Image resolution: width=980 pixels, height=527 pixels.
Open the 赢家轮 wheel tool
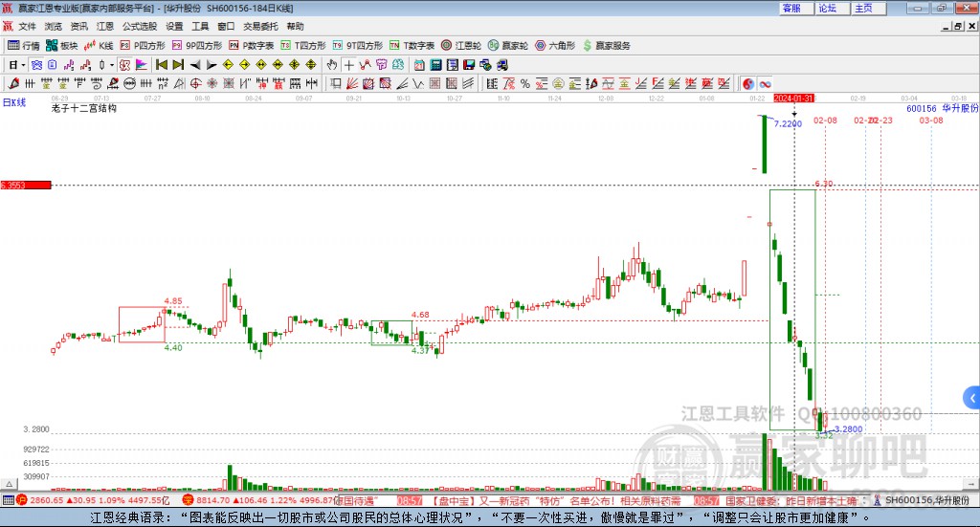pos(507,46)
